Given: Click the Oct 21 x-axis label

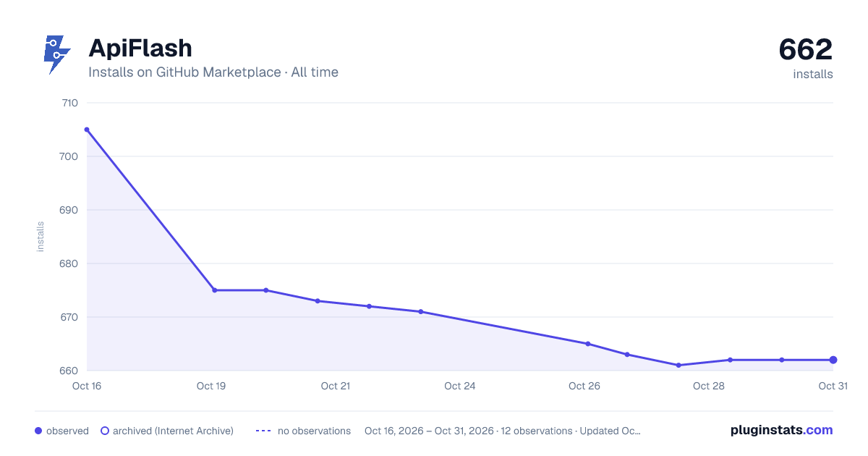Looking at the screenshot, I should [336, 386].
